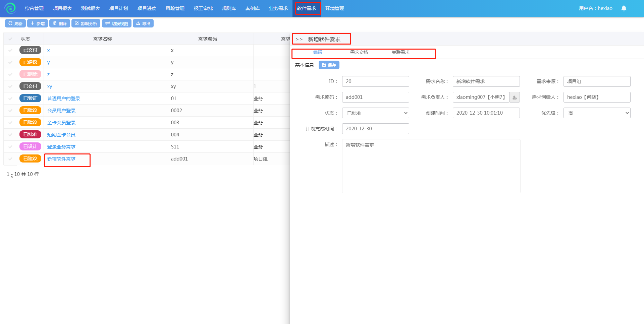This screenshot has height=324, width=644.
Task: Check the row checkbox for 普通用户的登录
Action: tap(10, 99)
